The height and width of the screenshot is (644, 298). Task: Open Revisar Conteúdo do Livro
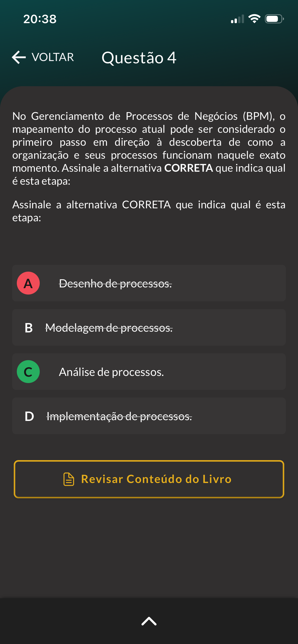click(149, 479)
